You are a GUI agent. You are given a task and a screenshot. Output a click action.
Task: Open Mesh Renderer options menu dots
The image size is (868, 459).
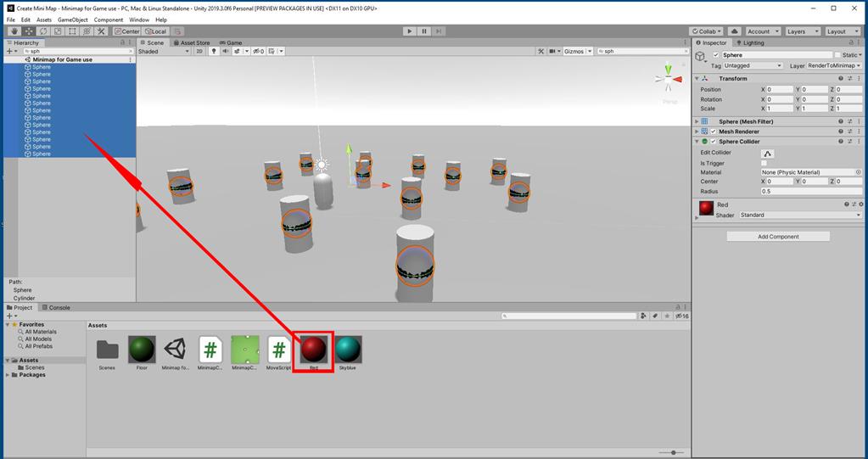tap(859, 132)
